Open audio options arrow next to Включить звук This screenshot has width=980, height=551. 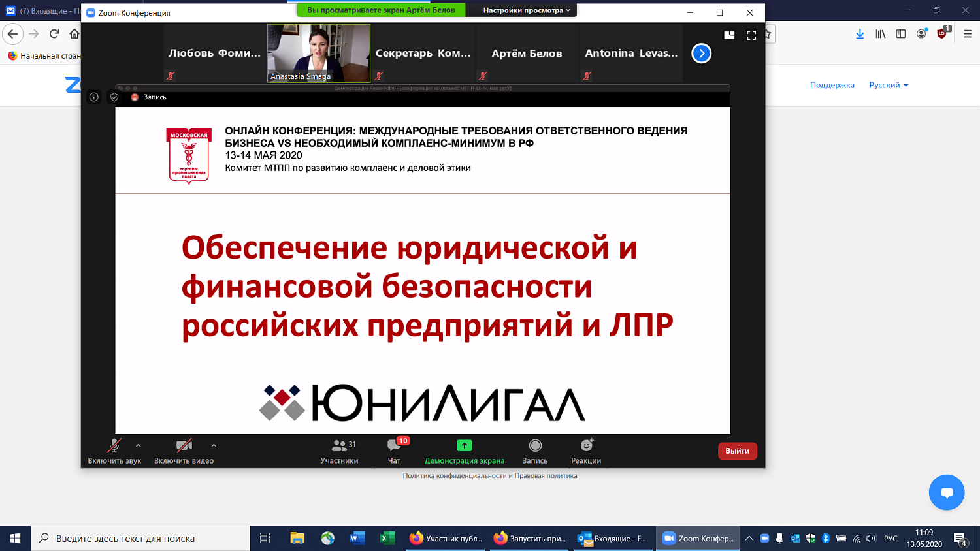click(x=138, y=446)
